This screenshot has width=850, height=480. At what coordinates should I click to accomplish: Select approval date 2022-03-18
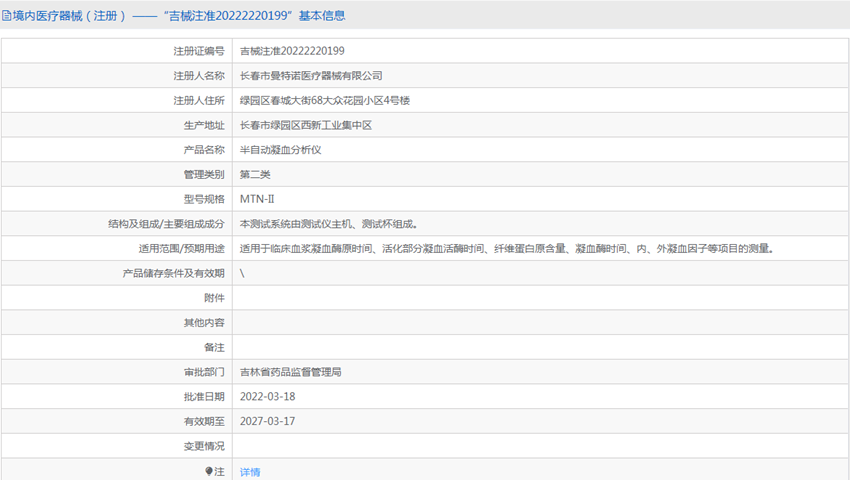[x=268, y=396]
